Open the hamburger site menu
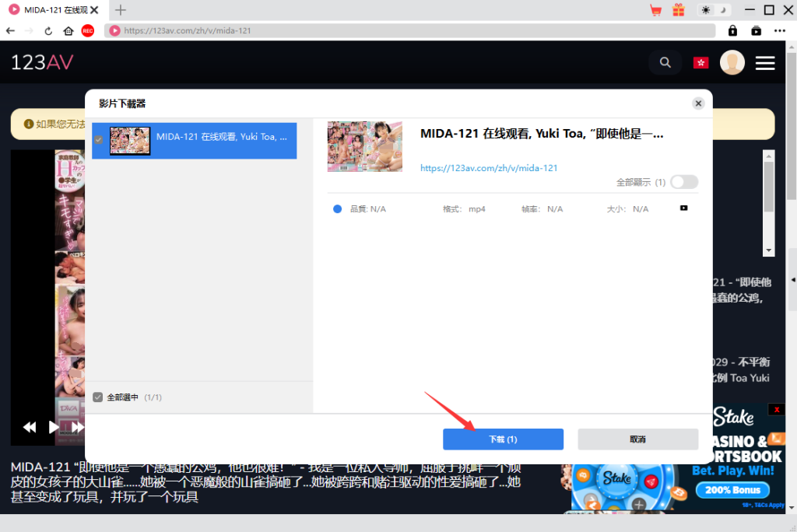The height and width of the screenshot is (532, 797). tap(765, 63)
